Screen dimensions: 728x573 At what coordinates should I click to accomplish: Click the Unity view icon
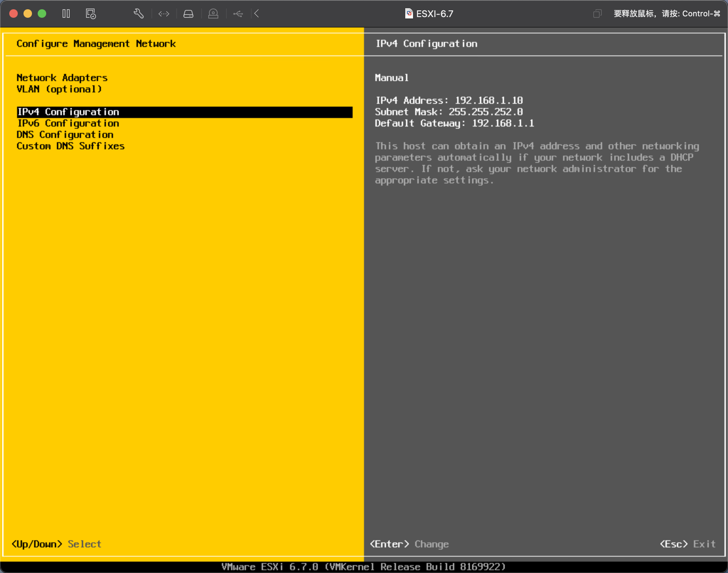click(x=597, y=14)
